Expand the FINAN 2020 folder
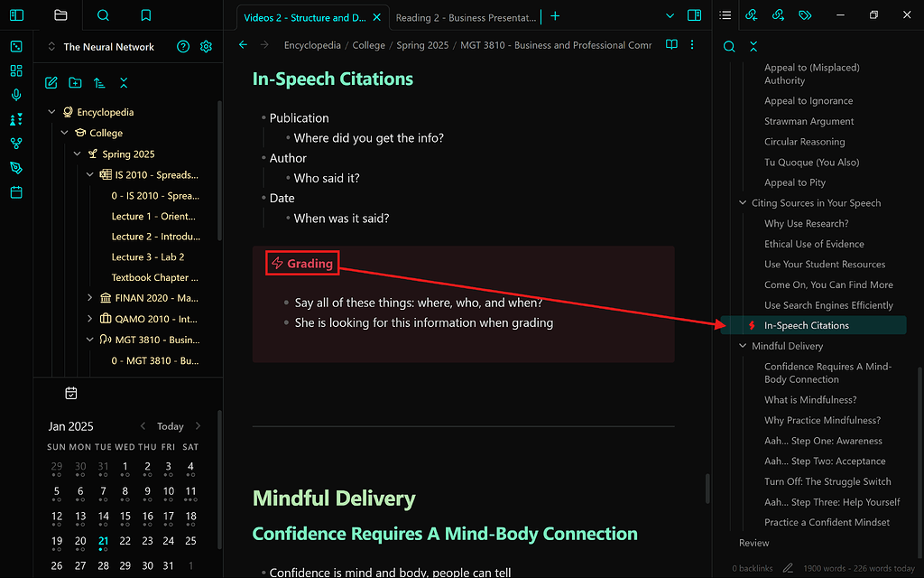Image resolution: width=924 pixels, height=578 pixels. pyautogui.click(x=88, y=297)
